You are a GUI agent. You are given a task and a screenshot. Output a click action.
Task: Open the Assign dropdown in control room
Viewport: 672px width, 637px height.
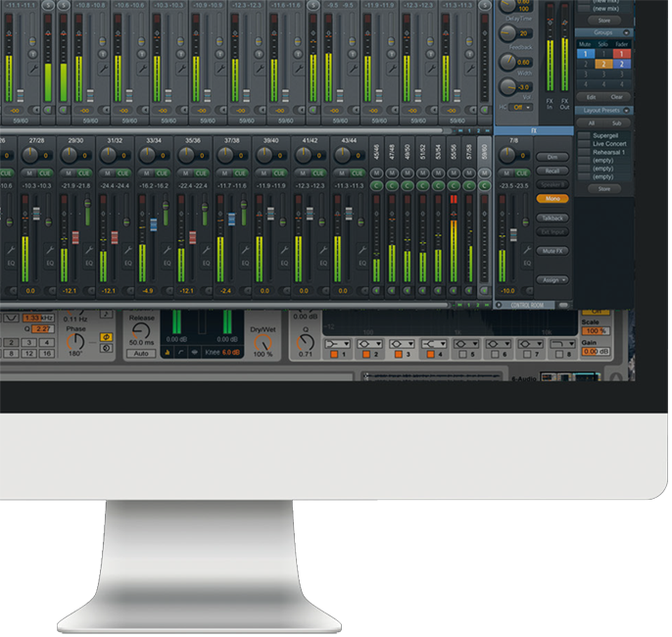click(x=552, y=280)
